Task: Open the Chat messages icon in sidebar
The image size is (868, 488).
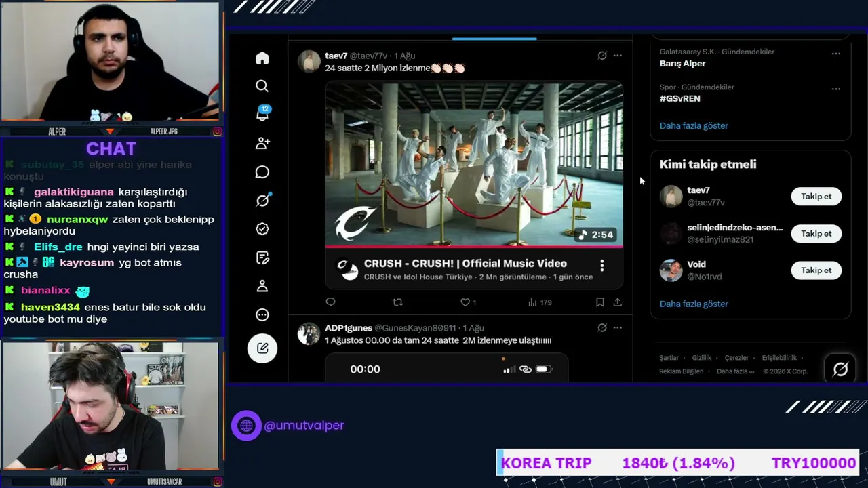Action: (x=262, y=172)
